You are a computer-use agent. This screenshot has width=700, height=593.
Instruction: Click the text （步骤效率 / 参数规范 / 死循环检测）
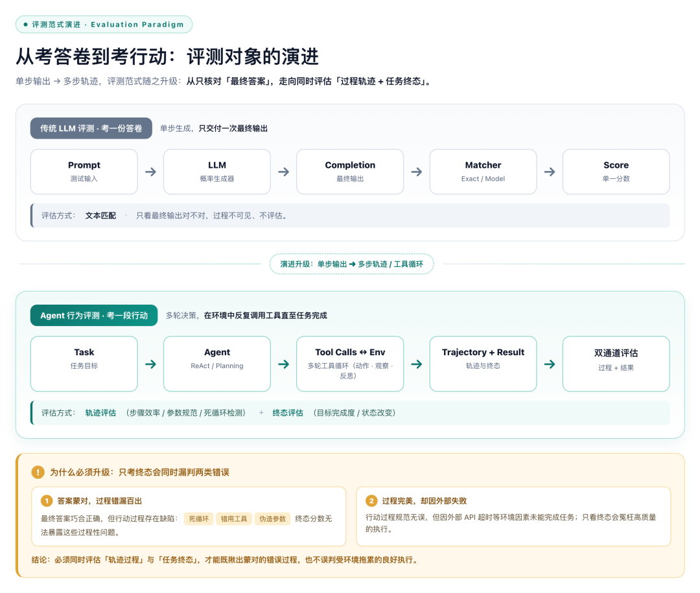coord(186,413)
